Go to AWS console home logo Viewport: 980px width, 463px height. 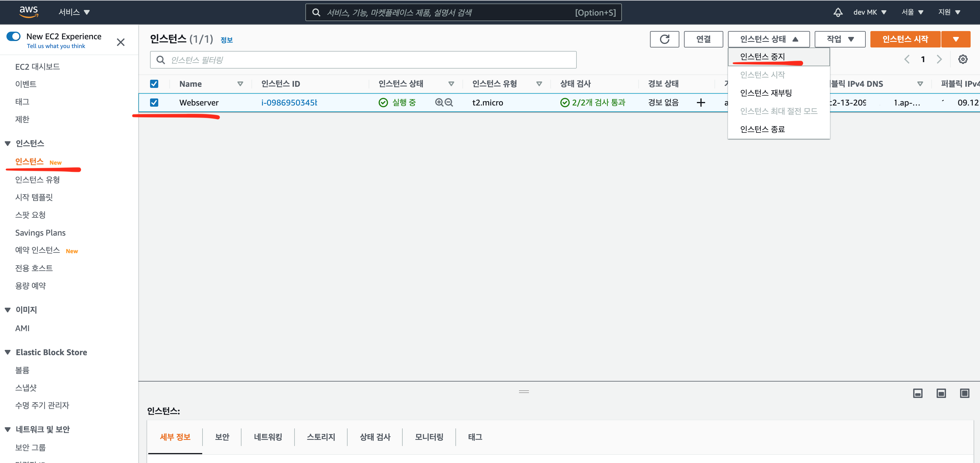click(28, 11)
